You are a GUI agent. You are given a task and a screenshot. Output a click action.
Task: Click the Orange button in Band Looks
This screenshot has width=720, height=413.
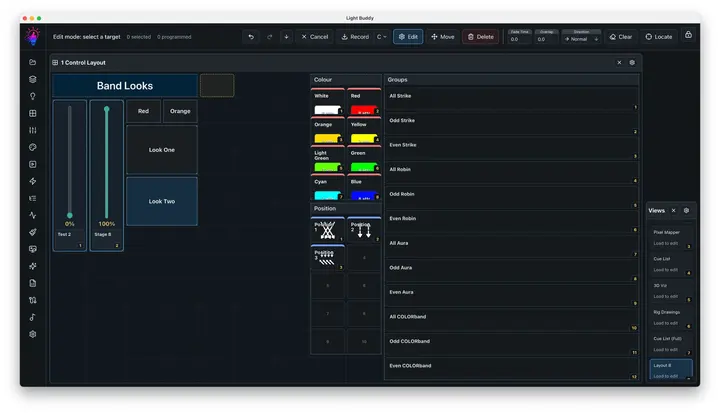[180, 111]
